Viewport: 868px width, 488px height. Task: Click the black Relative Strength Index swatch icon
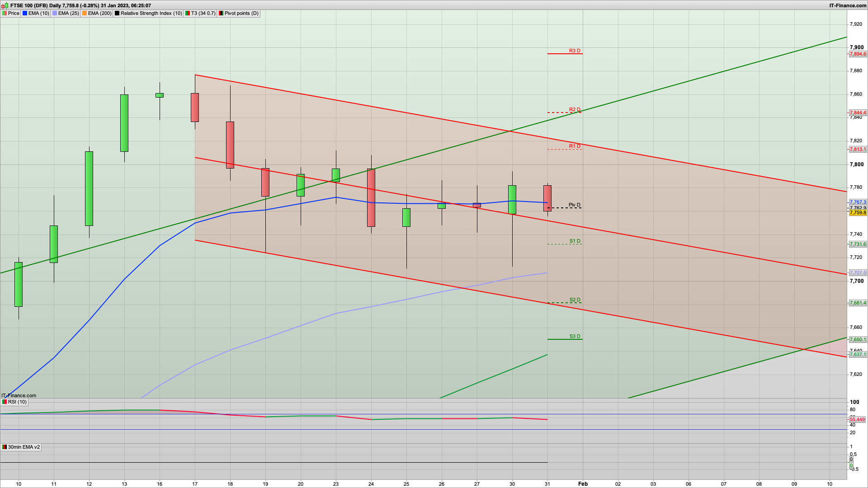coord(117,14)
